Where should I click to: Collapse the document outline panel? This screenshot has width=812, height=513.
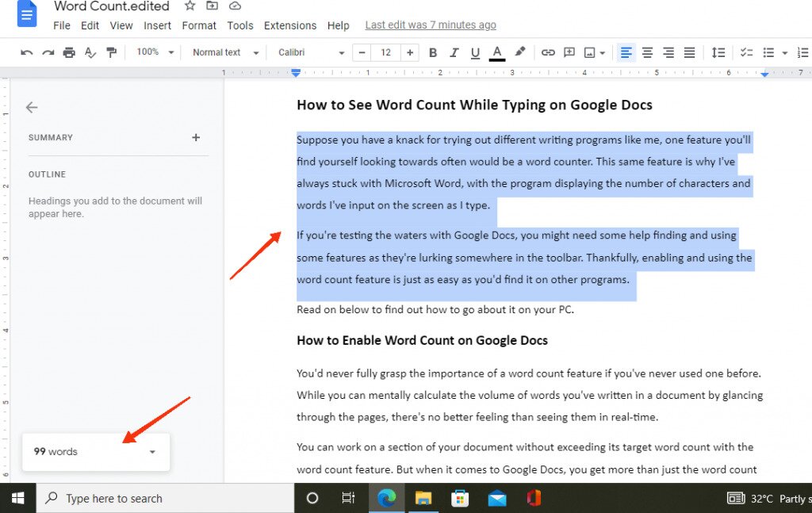31,107
